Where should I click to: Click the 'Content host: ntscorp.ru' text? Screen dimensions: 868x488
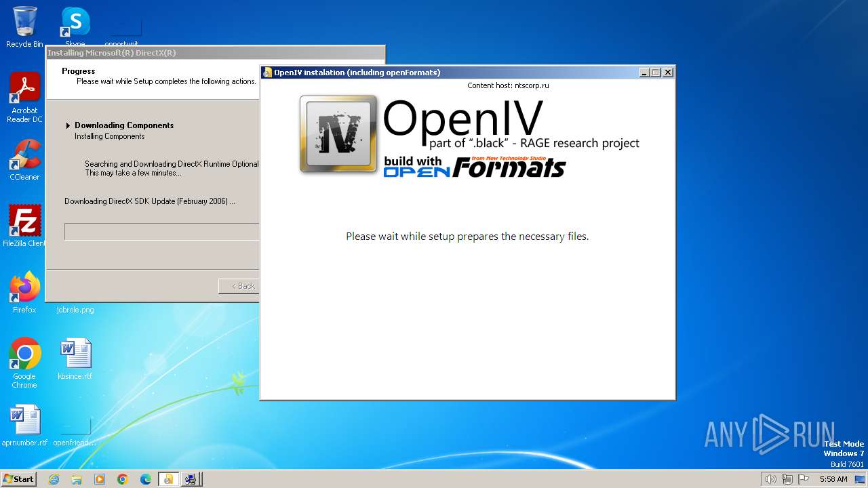(x=508, y=85)
